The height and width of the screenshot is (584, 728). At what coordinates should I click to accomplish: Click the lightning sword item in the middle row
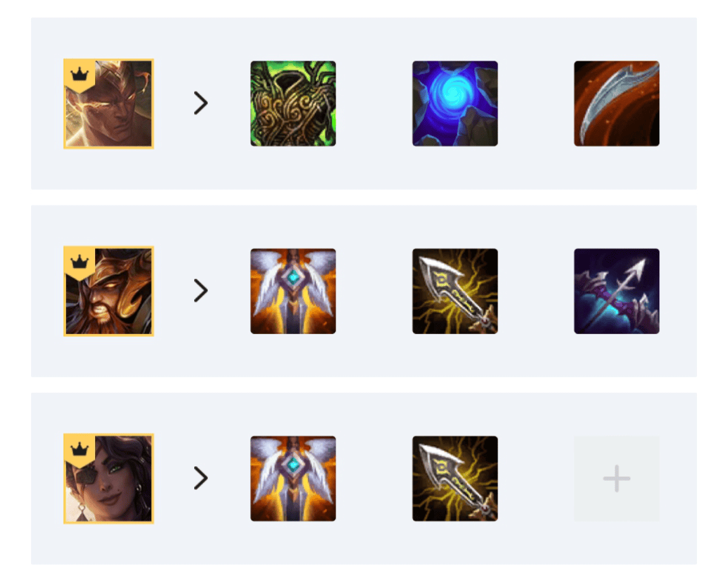point(455,291)
